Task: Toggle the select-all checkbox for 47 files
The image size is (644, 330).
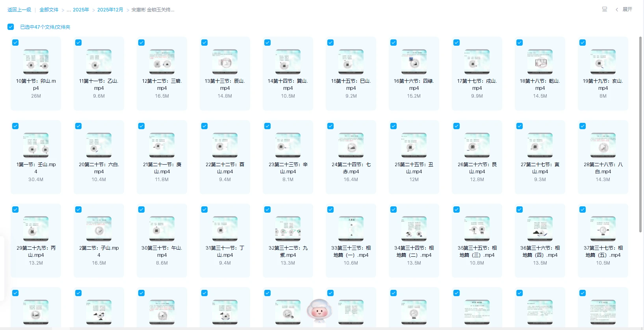Action: (x=11, y=27)
